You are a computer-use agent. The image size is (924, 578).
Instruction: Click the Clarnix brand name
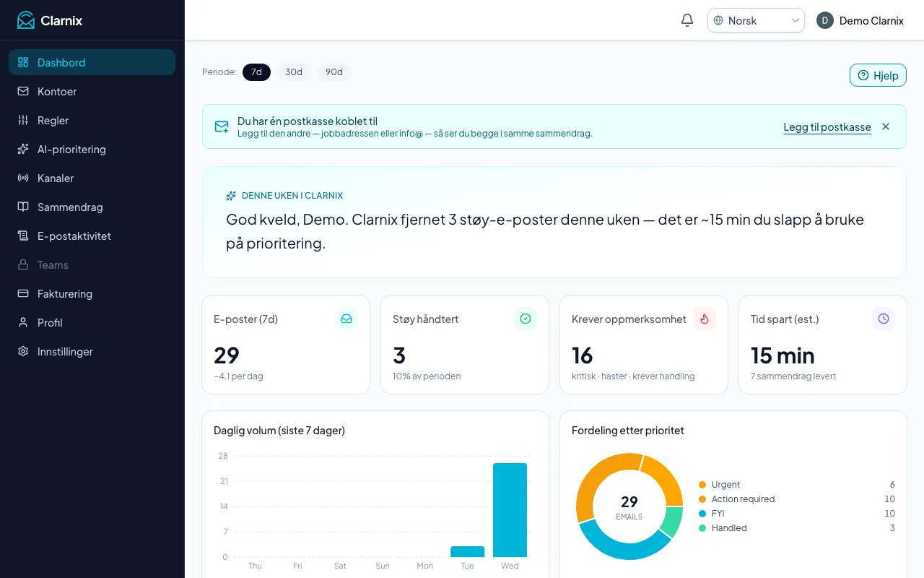[61, 20]
